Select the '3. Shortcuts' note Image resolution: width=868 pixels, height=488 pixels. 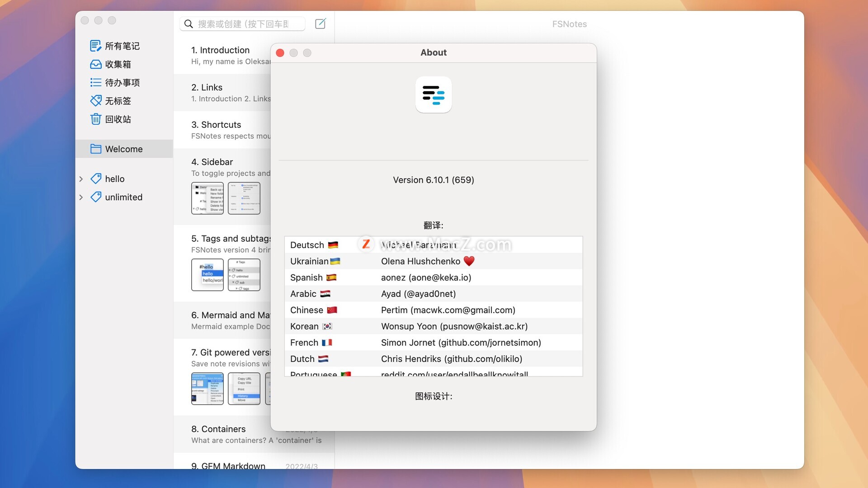point(222,130)
